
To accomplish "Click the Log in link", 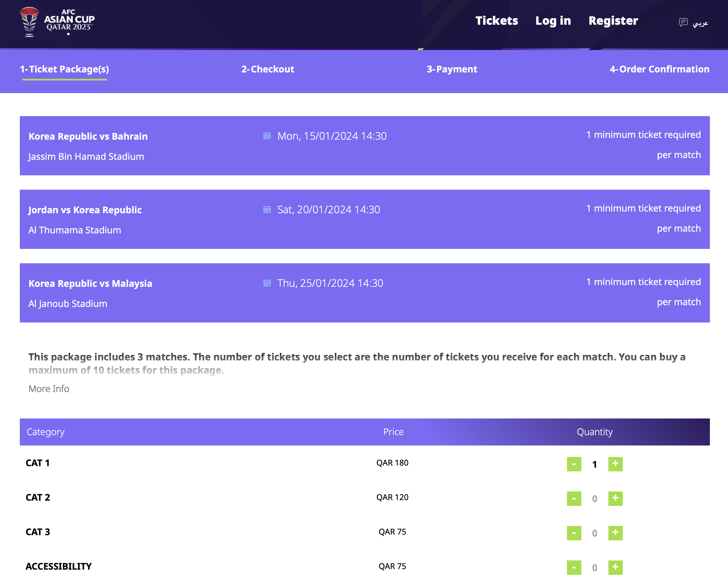I will click(x=553, y=21).
